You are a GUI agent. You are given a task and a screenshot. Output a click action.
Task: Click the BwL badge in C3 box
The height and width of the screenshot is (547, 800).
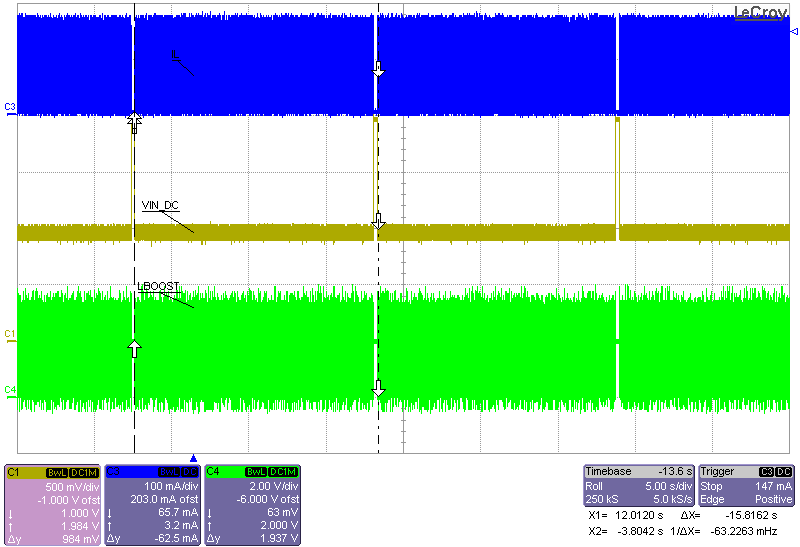(168, 472)
